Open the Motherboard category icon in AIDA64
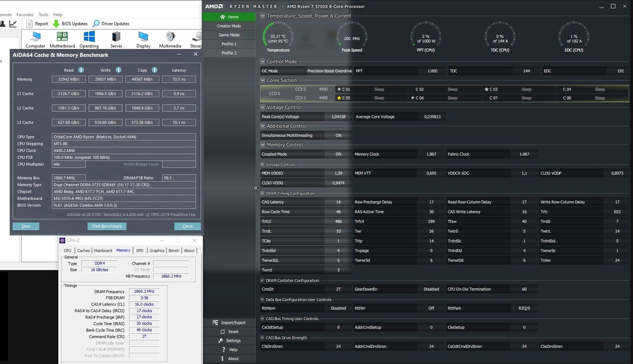This screenshot has width=633, height=364. (62, 37)
